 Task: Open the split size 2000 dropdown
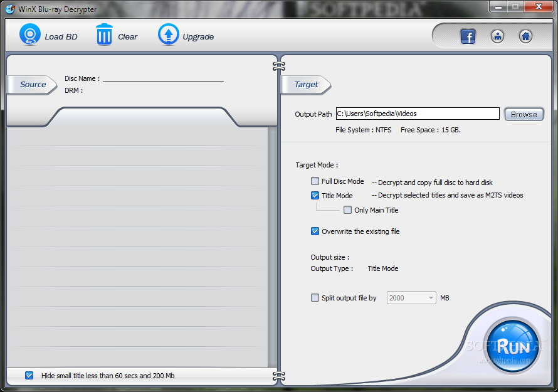point(411,298)
